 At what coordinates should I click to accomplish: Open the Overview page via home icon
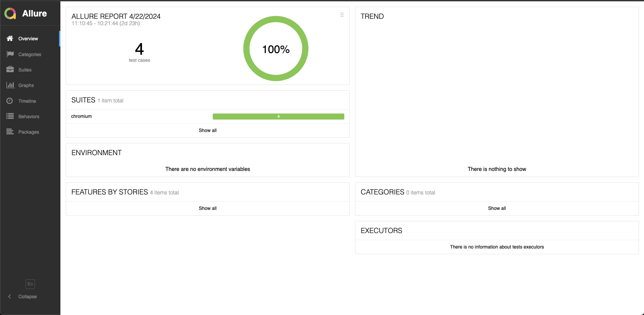tap(10, 38)
